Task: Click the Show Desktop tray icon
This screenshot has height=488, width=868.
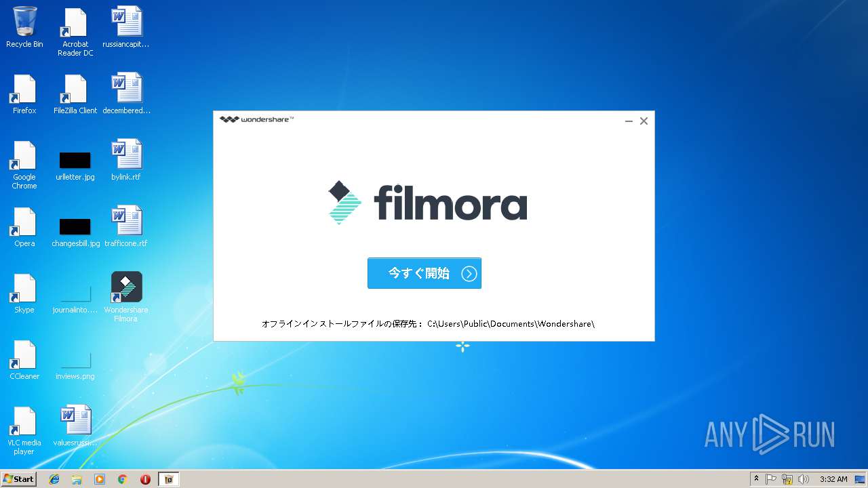Action: click(861, 479)
